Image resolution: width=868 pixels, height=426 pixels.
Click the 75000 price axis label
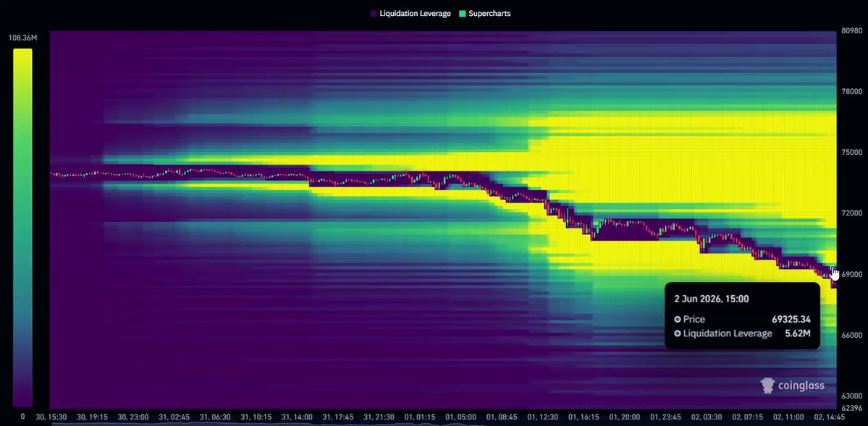pos(851,152)
